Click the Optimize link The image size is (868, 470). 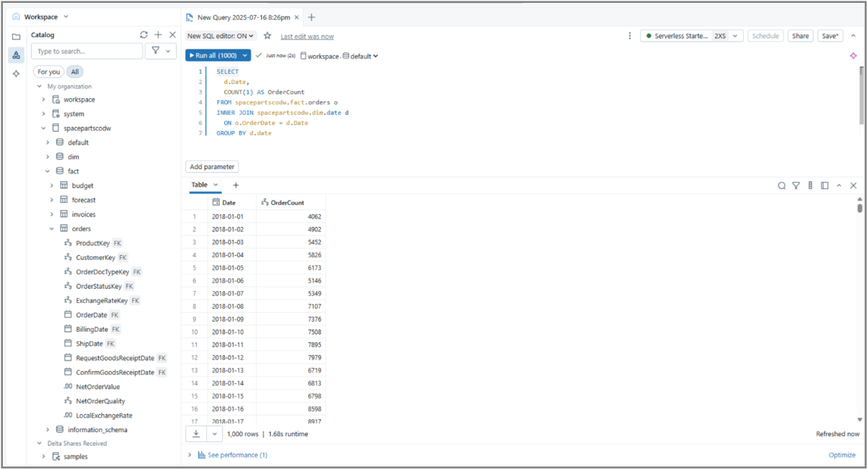pyautogui.click(x=842, y=454)
